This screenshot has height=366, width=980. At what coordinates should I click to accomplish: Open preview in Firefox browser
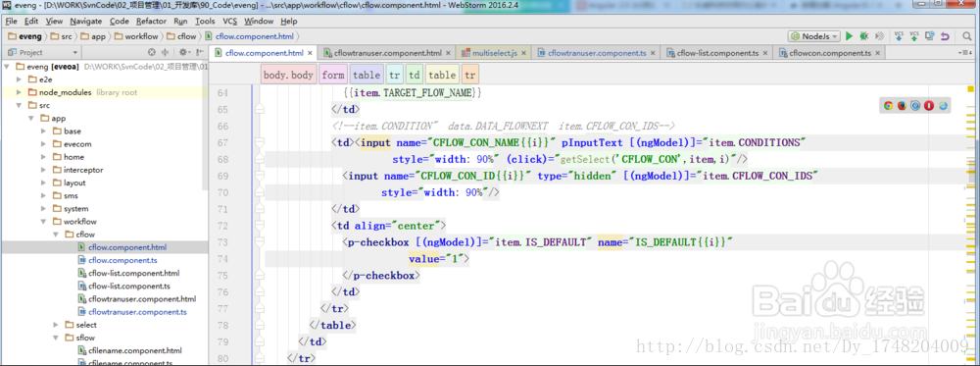coord(902,106)
